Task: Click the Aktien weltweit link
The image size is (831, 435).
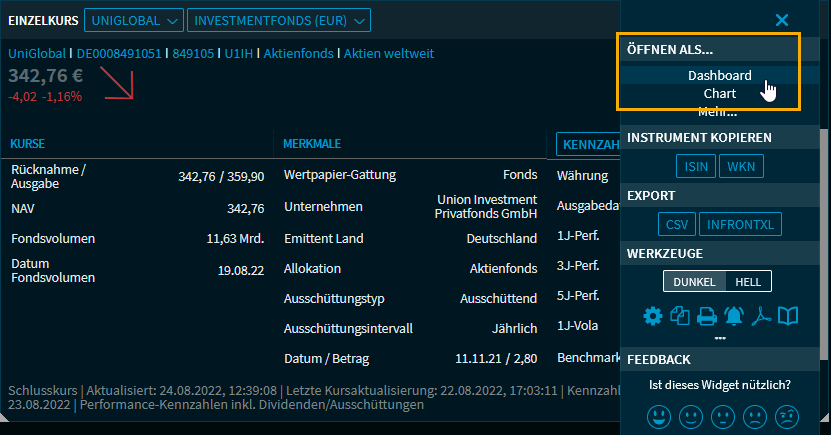Action: pos(390,53)
